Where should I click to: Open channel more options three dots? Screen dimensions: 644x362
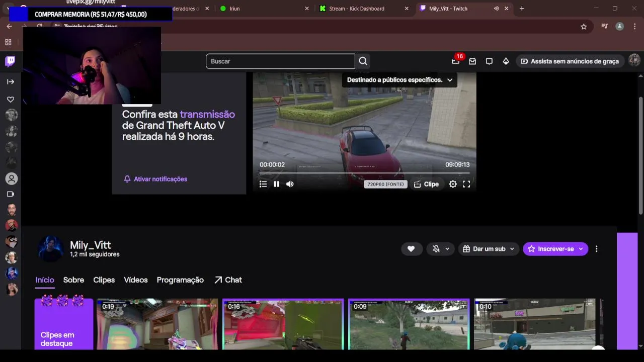596,249
